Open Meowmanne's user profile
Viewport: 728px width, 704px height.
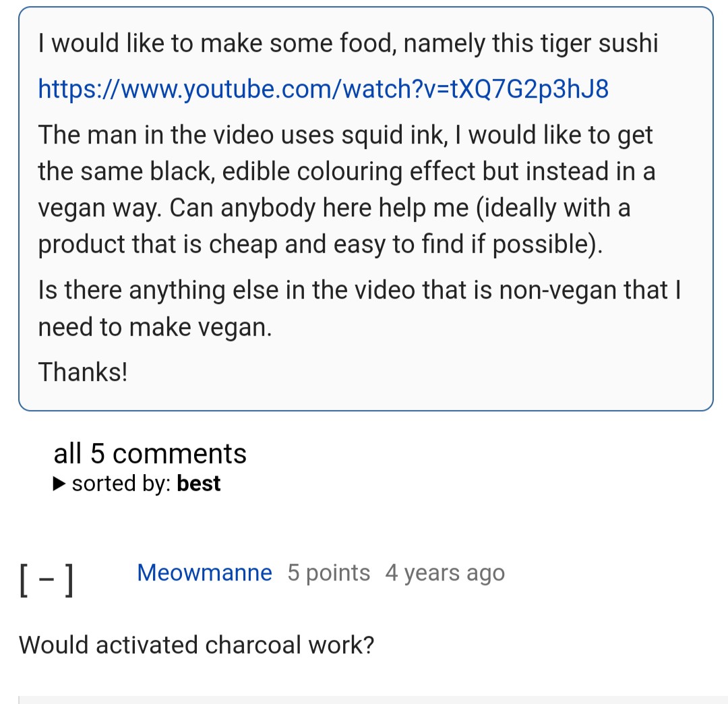coord(204,573)
